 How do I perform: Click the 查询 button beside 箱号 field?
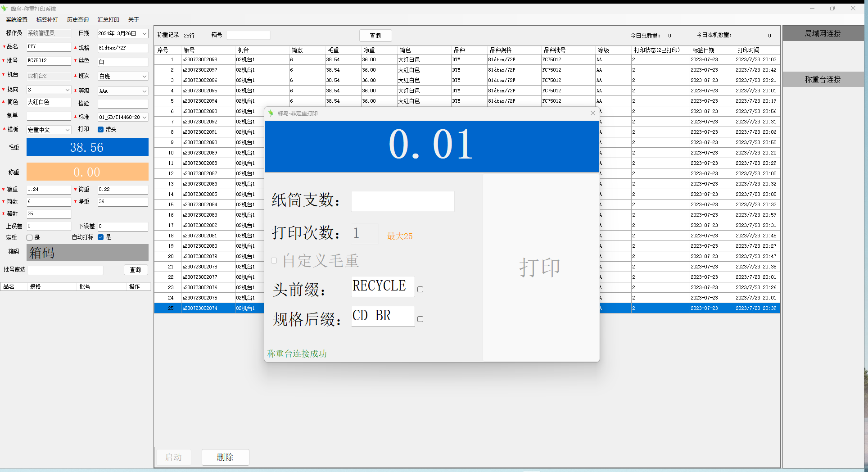(375, 36)
